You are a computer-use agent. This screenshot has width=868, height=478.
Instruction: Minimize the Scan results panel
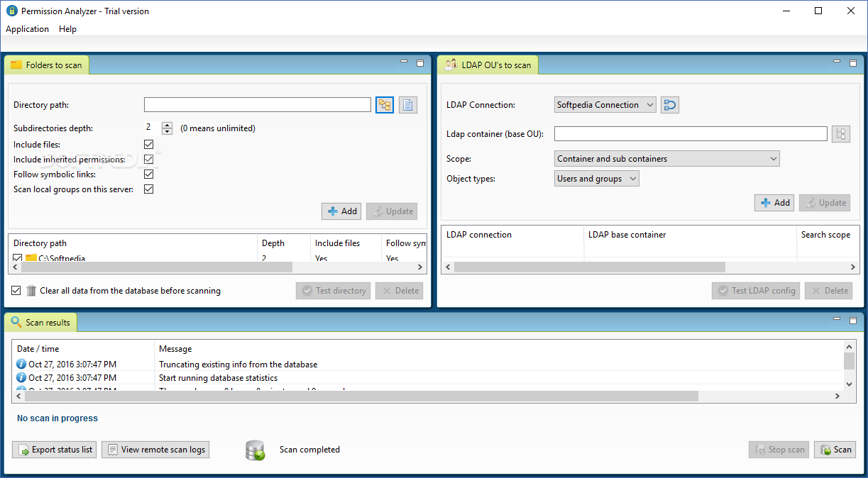(835, 321)
